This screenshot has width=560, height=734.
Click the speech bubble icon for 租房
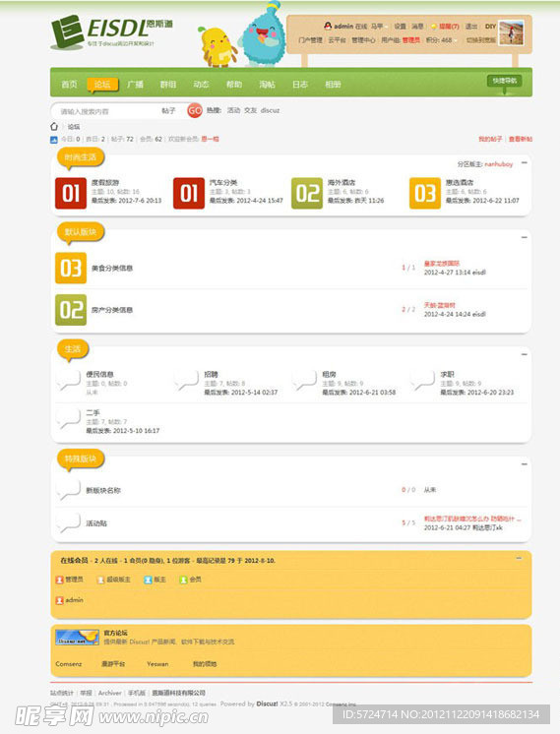tap(304, 380)
